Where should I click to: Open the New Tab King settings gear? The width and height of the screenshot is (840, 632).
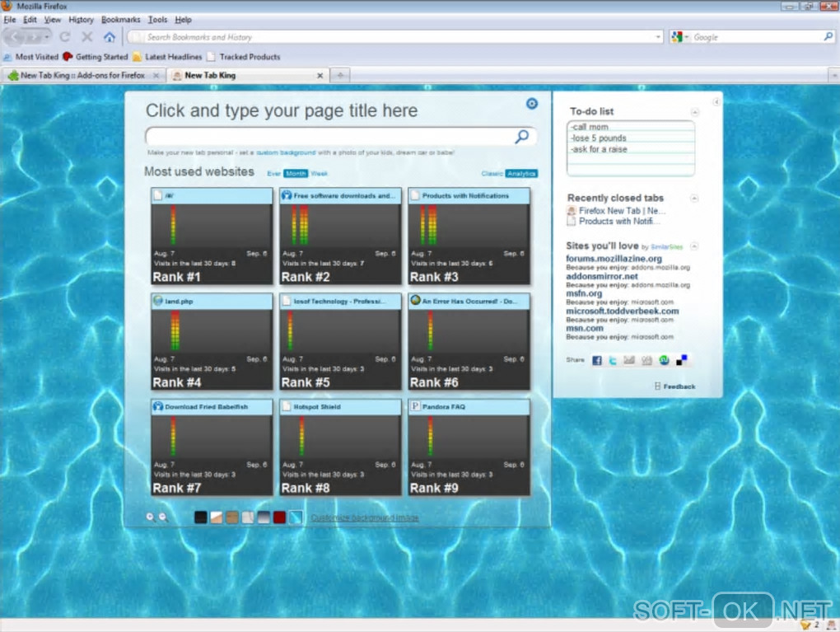click(x=531, y=104)
